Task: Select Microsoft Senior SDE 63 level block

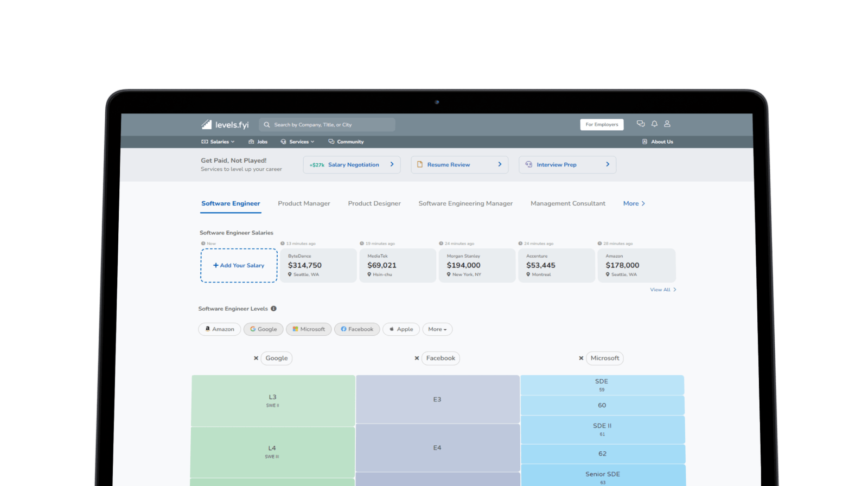Action: click(x=603, y=476)
